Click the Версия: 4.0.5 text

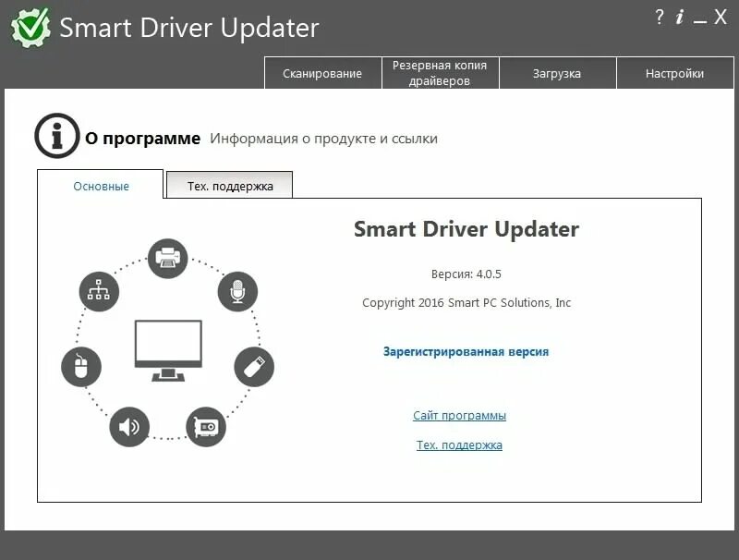(x=466, y=274)
